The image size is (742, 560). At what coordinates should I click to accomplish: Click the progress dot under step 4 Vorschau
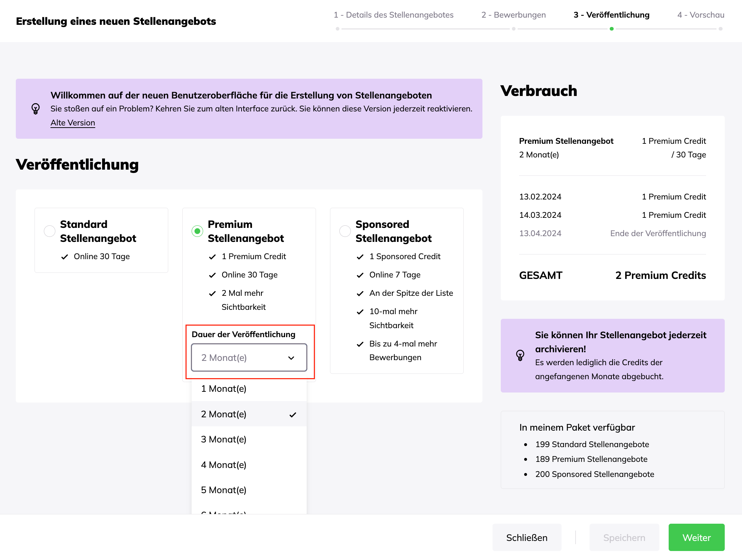pyautogui.click(x=720, y=29)
